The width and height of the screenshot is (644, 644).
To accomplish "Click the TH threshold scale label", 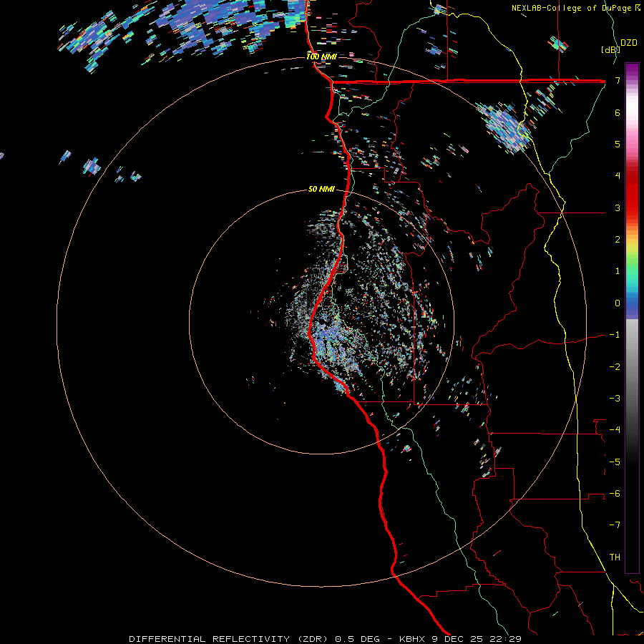I will pyautogui.click(x=615, y=557).
